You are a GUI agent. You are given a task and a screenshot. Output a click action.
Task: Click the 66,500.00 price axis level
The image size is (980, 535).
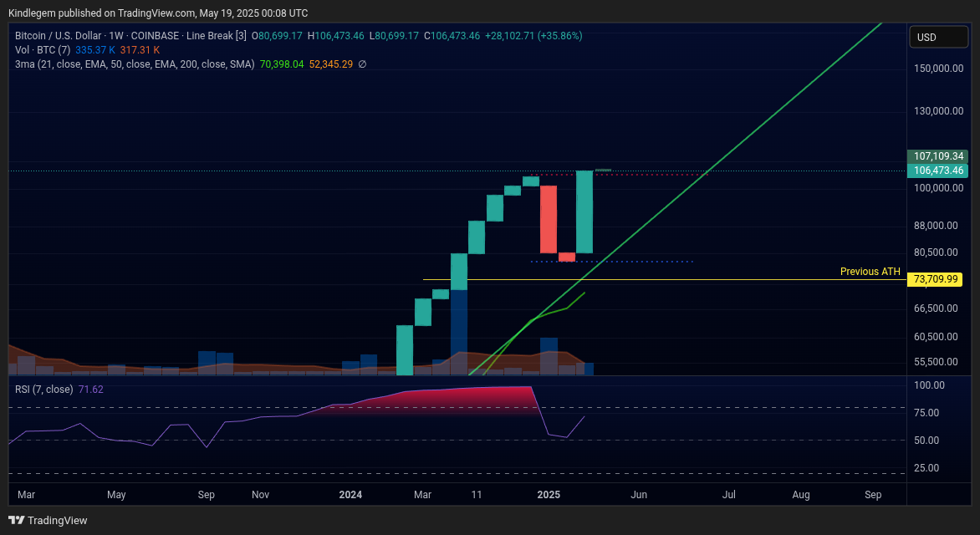pos(936,308)
